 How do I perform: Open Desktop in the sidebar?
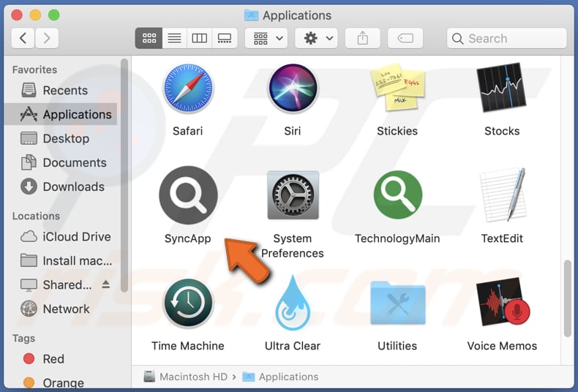[x=61, y=138]
